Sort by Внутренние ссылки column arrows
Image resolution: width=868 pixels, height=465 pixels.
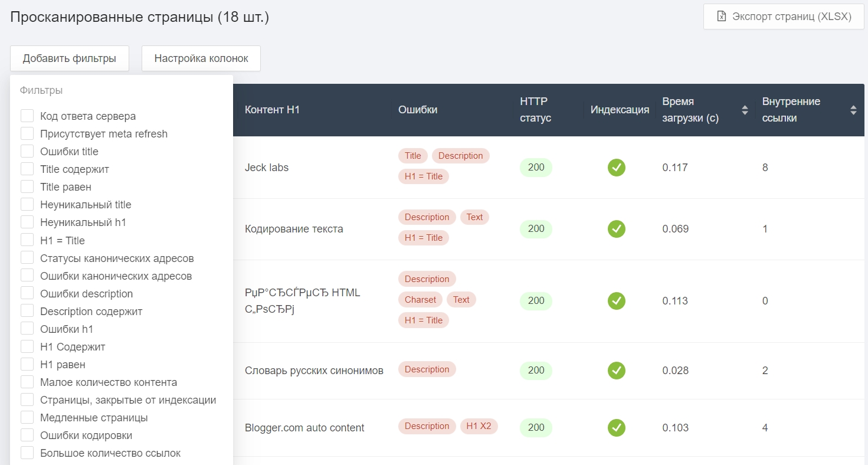[853, 110]
